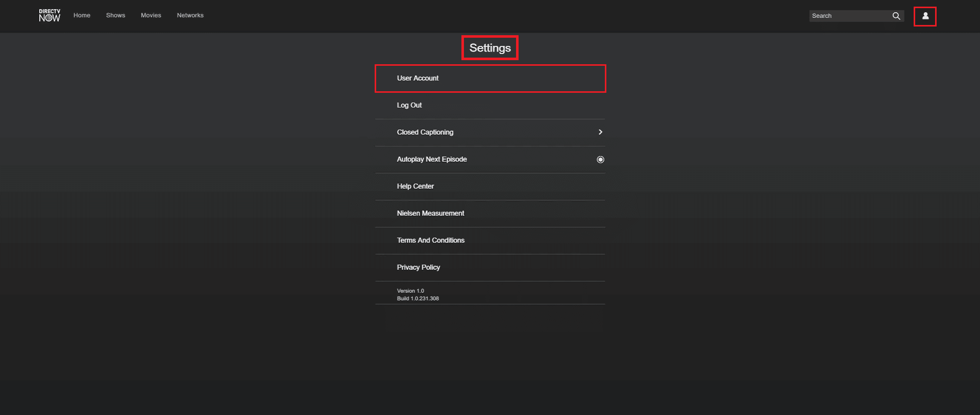This screenshot has height=415, width=980.
Task: Click the Autoplay Next Episode label
Action: click(432, 159)
